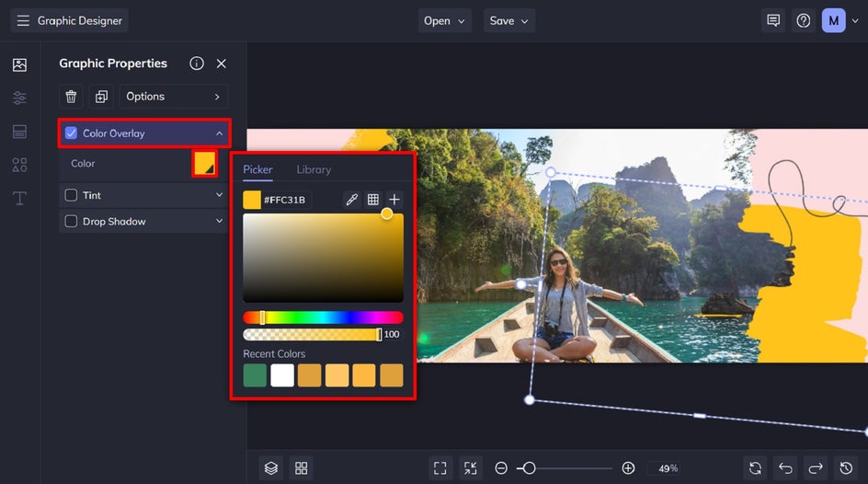Viewport: 868px width, 484px height.
Task: Expand the account dropdown chevron
Action: (x=855, y=20)
